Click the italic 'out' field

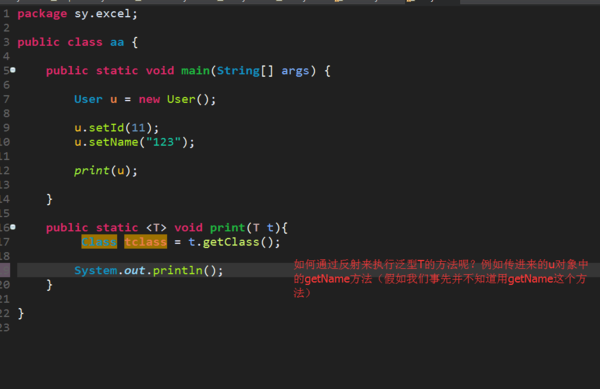[135, 271]
